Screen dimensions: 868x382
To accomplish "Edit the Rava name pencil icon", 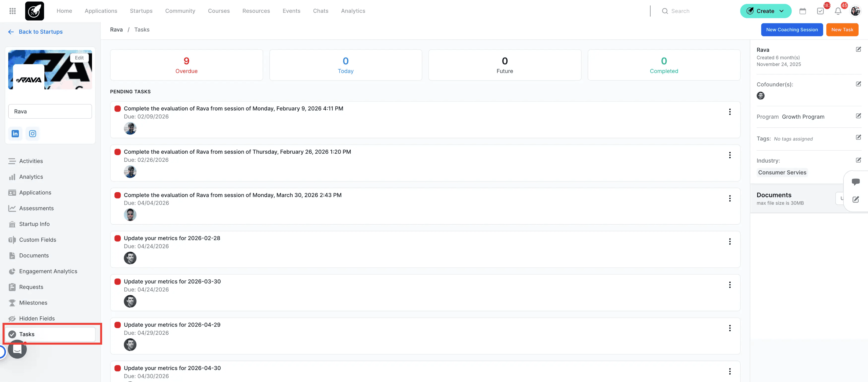I will [x=858, y=50].
